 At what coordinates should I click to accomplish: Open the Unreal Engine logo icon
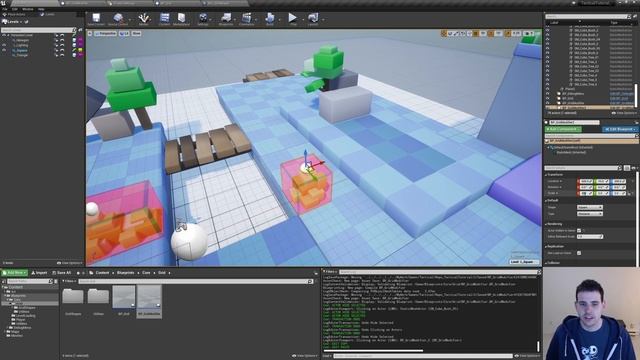point(3,3)
